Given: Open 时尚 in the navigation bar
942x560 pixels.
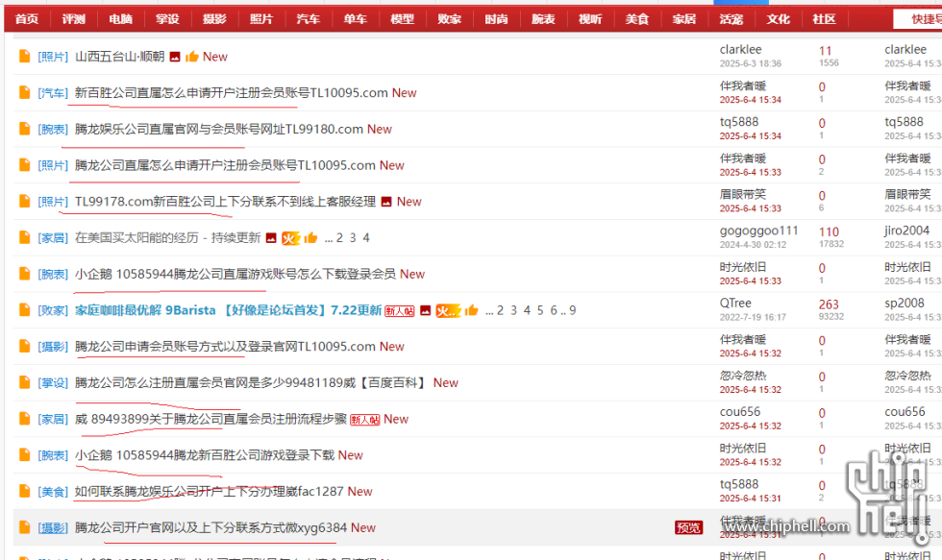Looking at the screenshot, I should (496, 19).
